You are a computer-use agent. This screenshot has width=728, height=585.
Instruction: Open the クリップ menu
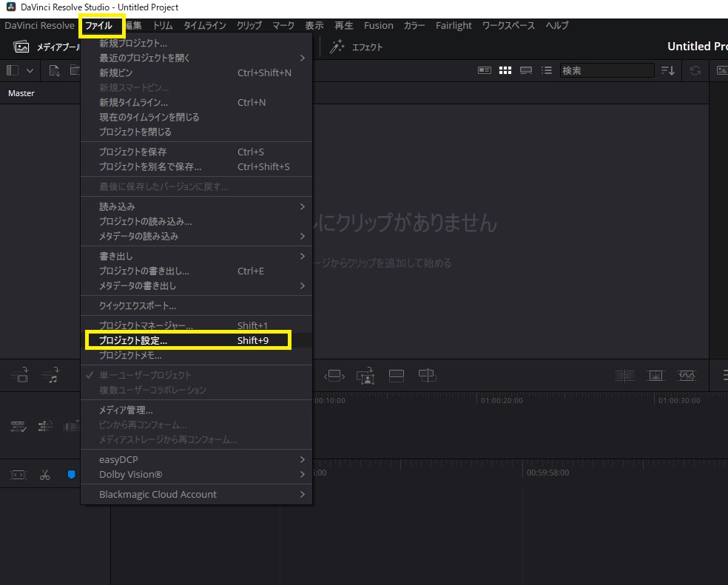(x=249, y=26)
